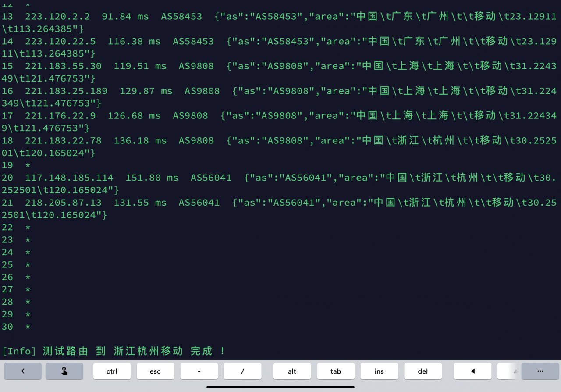561x392 pixels.
Task: Click IP address 221.183.55.30
Action: (x=63, y=66)
